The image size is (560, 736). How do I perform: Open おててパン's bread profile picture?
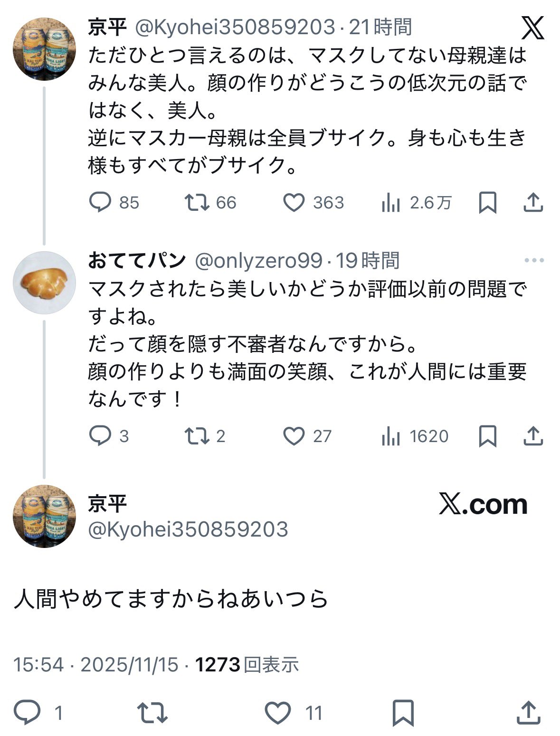pyautogui.click(x=44, y=283)
